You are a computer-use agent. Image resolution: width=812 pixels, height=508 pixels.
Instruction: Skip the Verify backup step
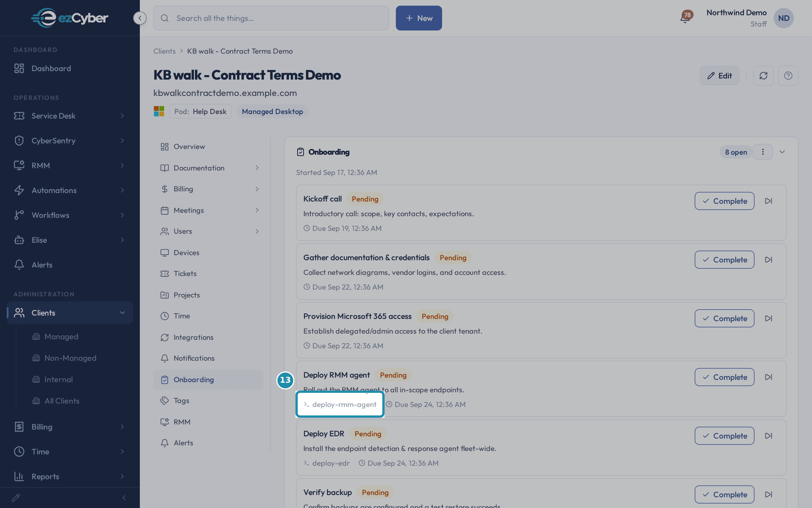point(769,494)
